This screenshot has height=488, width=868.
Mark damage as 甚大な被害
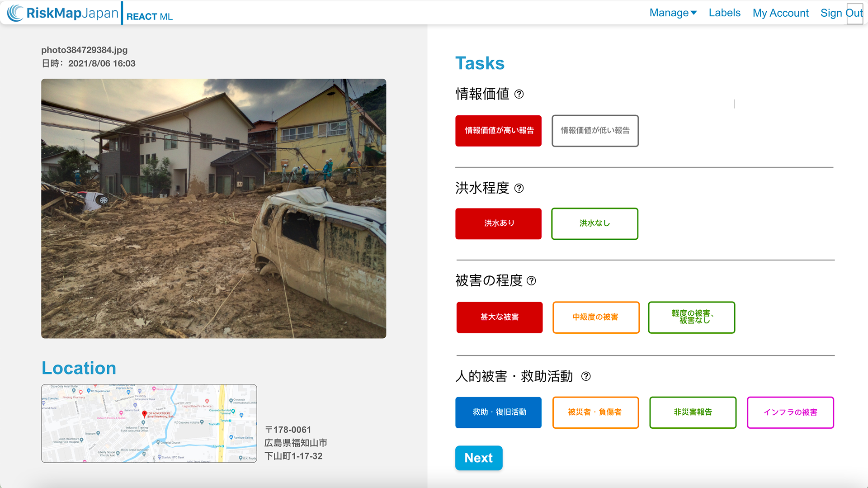click(499, 317)
